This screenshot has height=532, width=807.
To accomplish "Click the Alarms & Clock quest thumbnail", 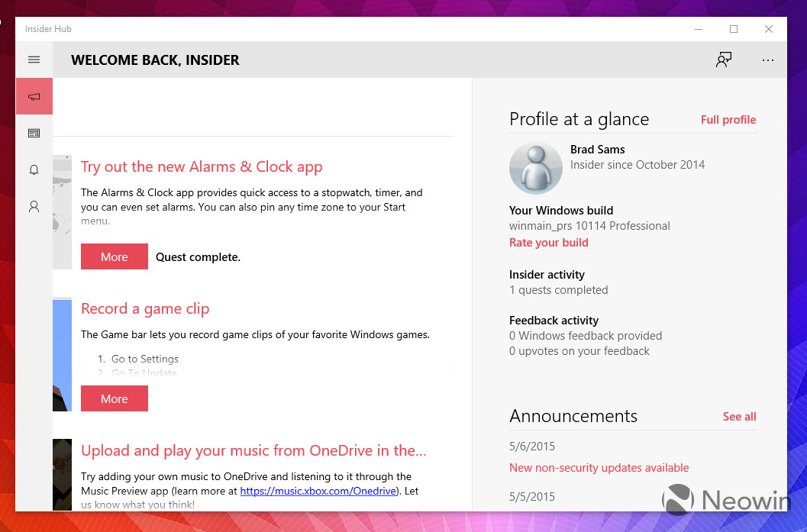I will [62, 212].
